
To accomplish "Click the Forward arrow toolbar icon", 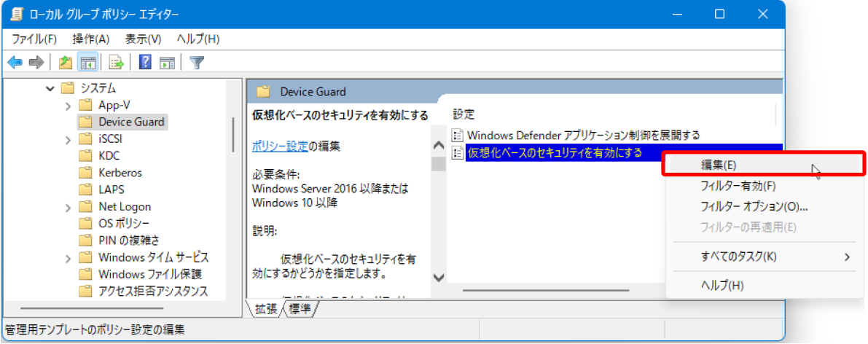I will pyautogui.click(x=36, y=62).
